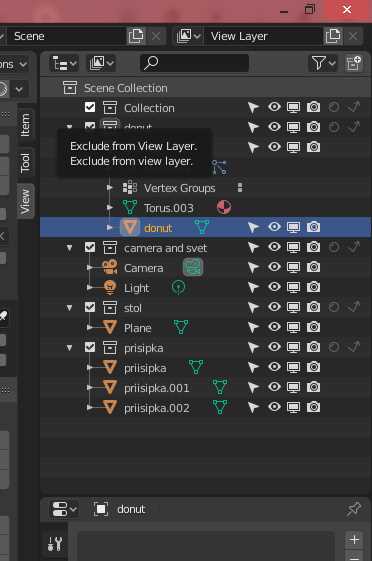Uncheck the prisipka collection checkbox

[x=90, y=347]
